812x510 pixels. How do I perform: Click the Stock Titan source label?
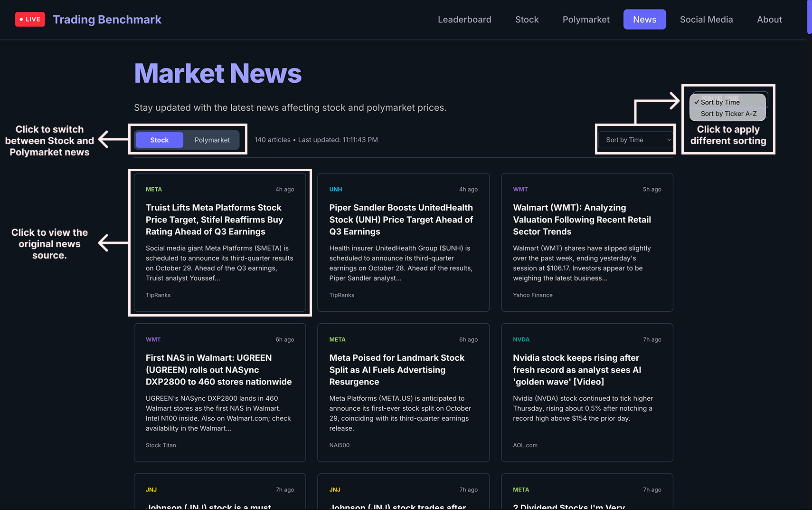coord(161,445)
